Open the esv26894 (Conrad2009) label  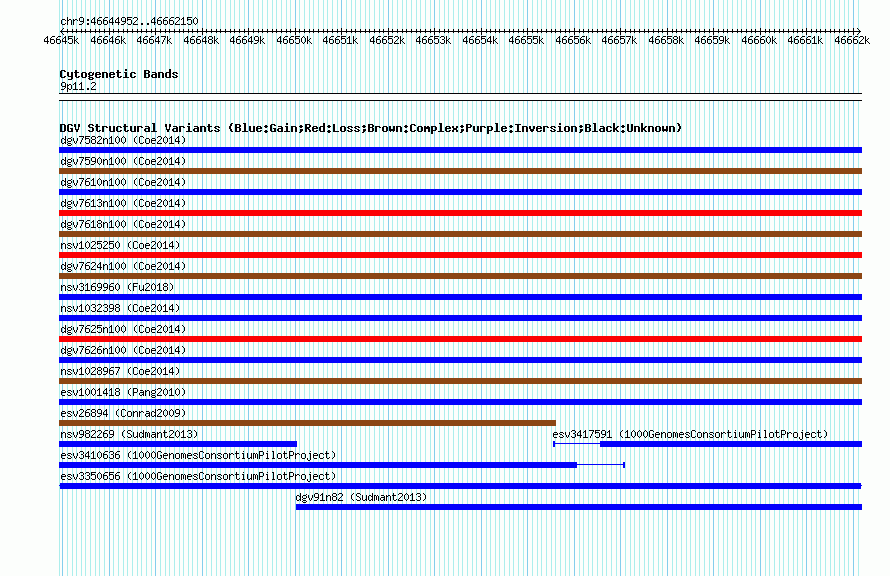click(123, 413)
